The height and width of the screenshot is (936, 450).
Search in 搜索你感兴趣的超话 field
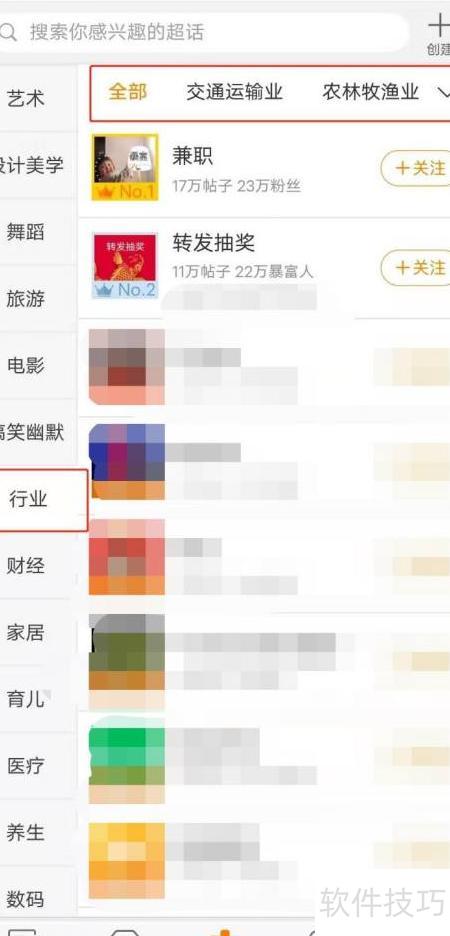click(x=203, y=32)
